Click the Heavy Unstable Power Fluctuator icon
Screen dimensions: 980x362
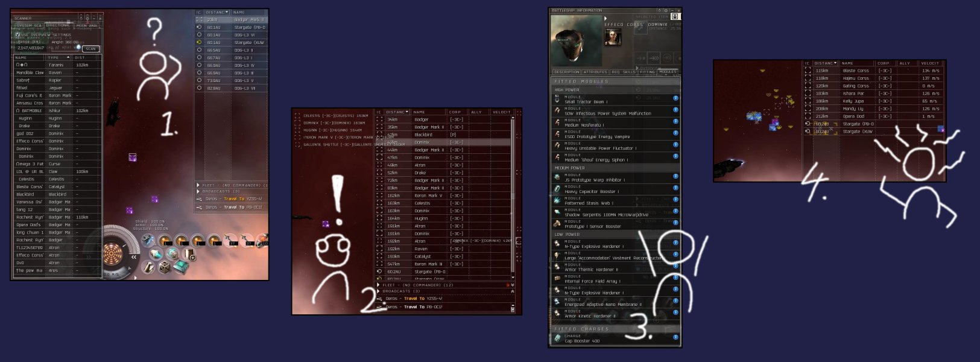point(557,145)
